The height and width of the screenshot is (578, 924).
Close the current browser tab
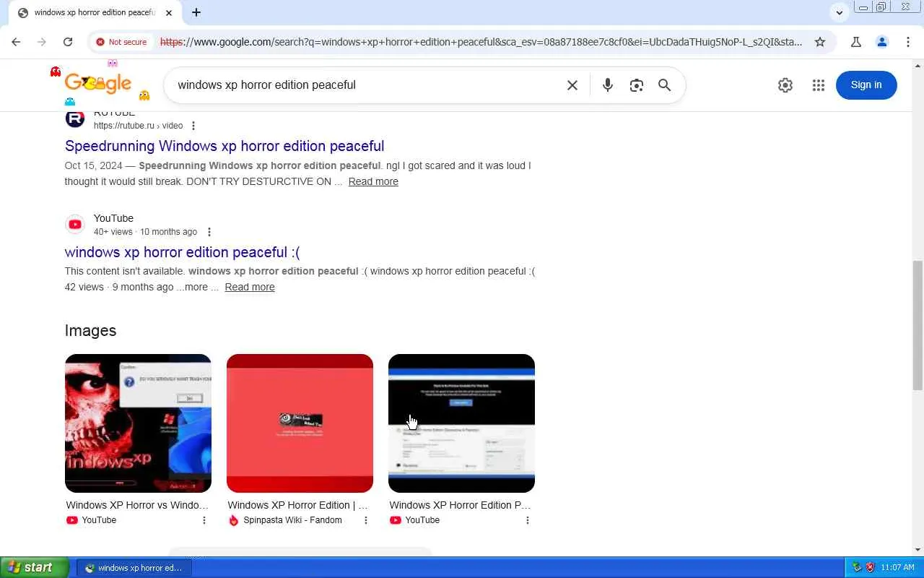pyautogui.click(x=169, y=12)
